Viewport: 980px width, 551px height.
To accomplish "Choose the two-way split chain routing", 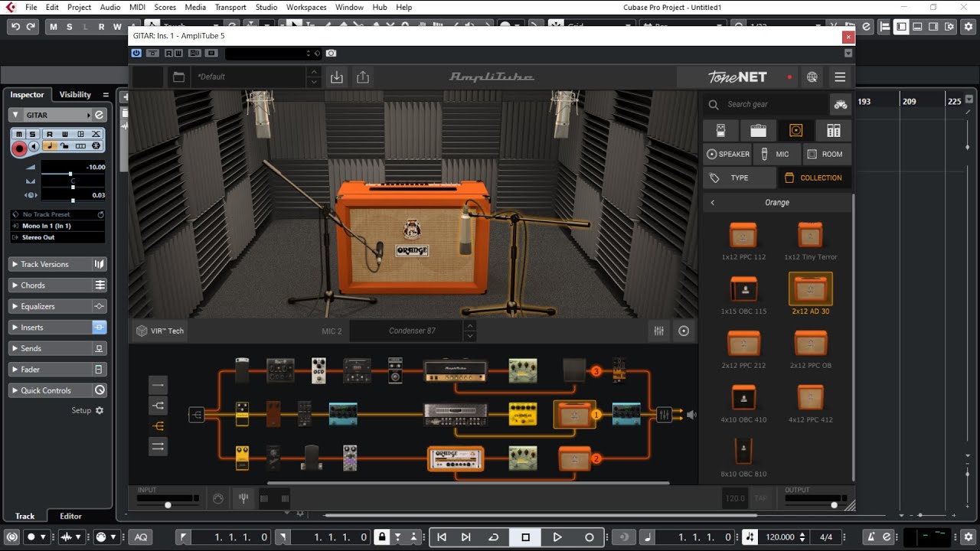I will click(158, 405).
